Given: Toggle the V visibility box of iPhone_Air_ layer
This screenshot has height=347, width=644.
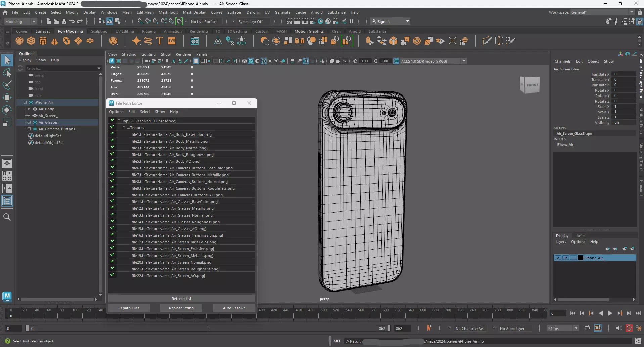Looking at the screenshot, I should pyautogui.click(x=558, y=258).
